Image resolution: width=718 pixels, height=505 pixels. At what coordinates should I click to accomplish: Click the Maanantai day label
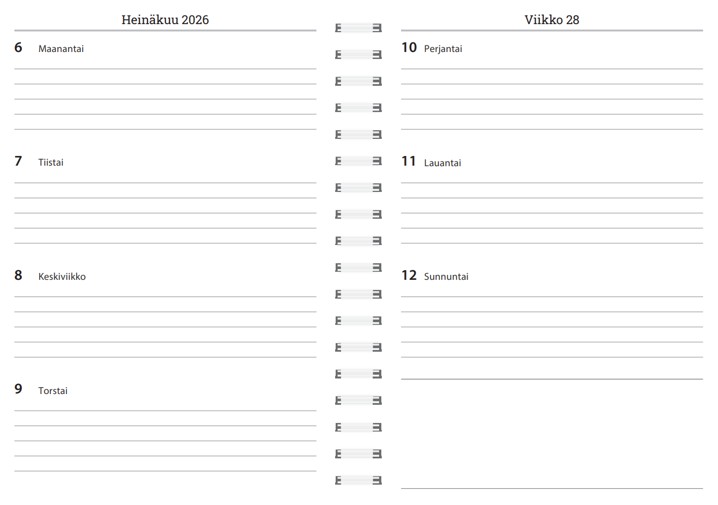click(x=61, y=49)
